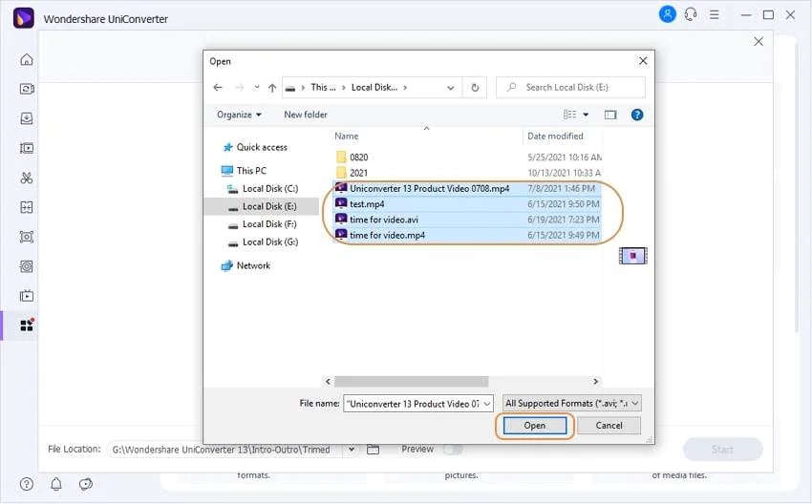This screenshot has height=504, width=812.
Task: Click the right arrow of horizontal scrollbar
Action: point(595,382)
